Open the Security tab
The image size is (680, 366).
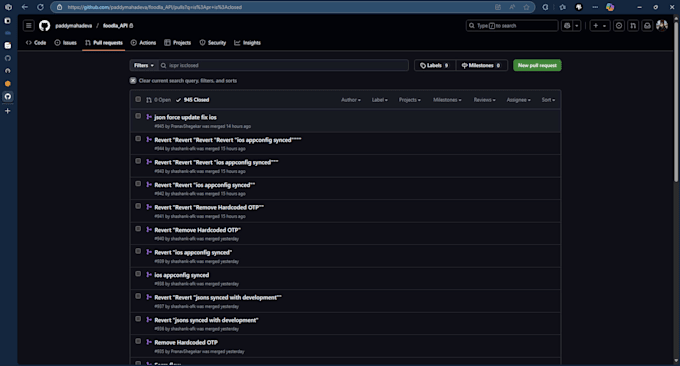tap(213, 42)
